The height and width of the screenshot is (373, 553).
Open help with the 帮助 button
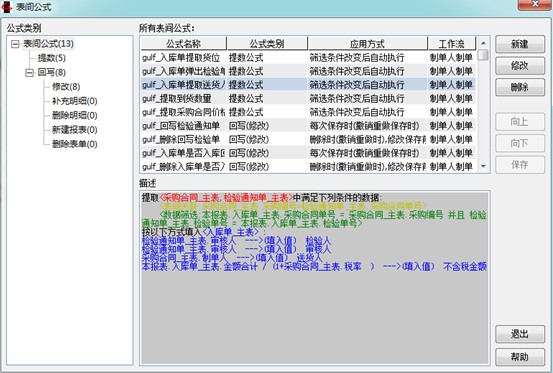coord(520,357)
